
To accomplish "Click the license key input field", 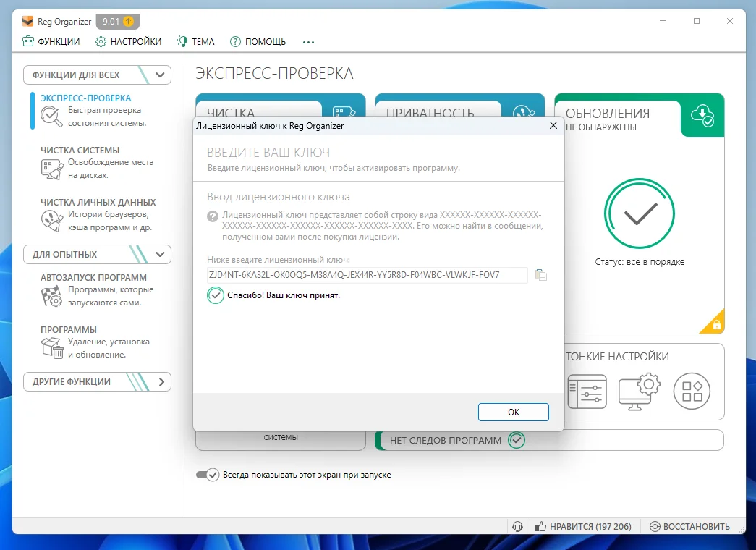I will coord(367,275).
